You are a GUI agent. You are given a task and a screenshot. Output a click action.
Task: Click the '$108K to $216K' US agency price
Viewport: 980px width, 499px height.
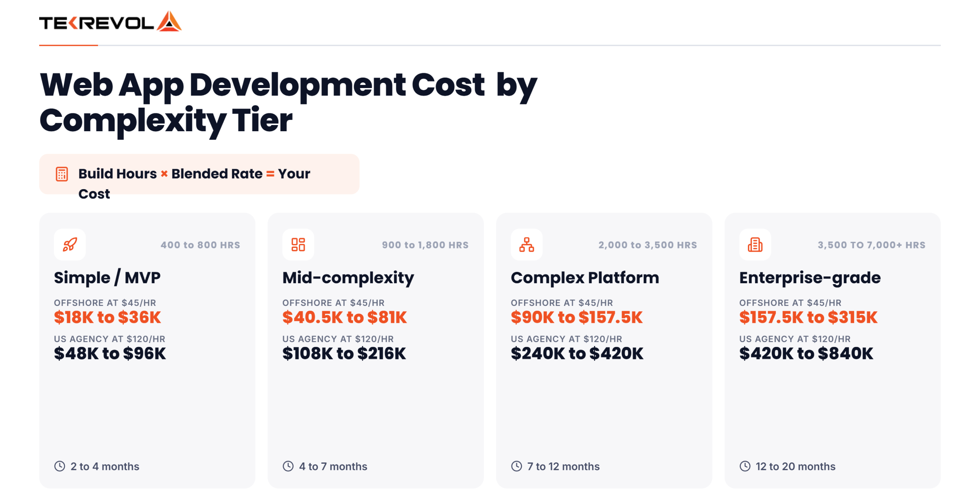click(344, 353)
